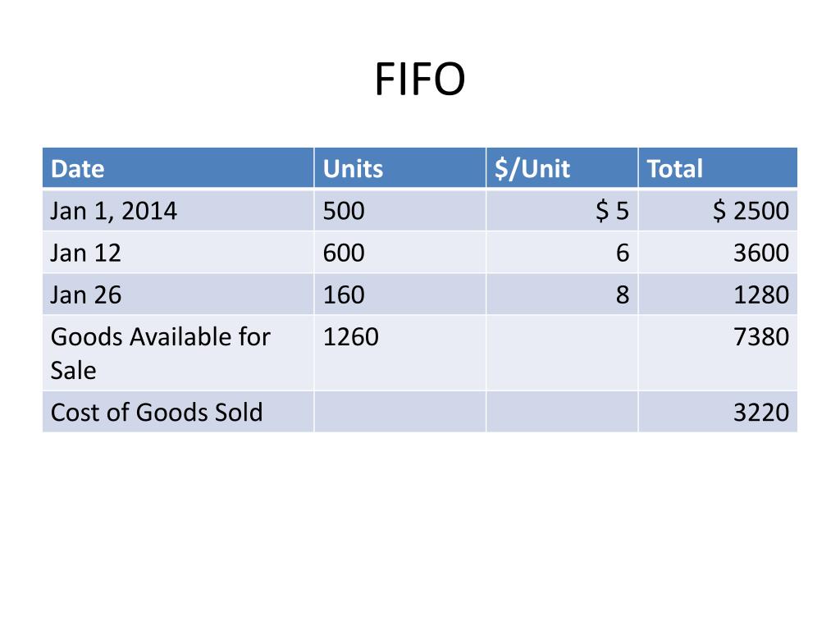Screen dimensions: 840x630
Task: Click the $ 2500 total cell
Action: click(x=751, y=212)
